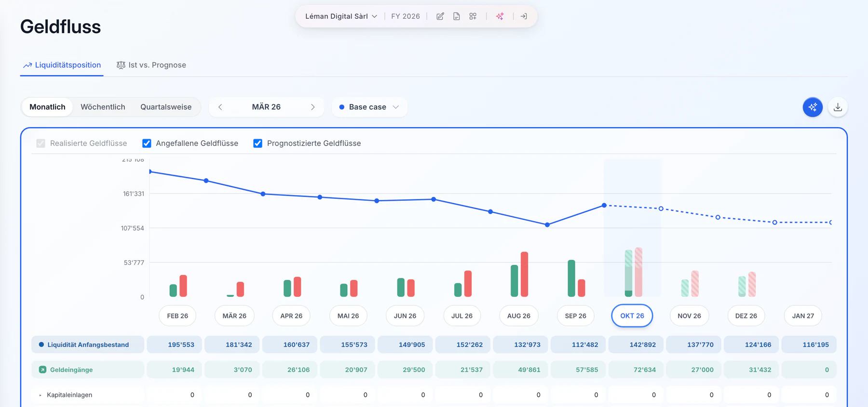Click Geldeingänge value 49'861
Image resolution: width=868 pixels, height=407 pixels.
click(521, 370)
